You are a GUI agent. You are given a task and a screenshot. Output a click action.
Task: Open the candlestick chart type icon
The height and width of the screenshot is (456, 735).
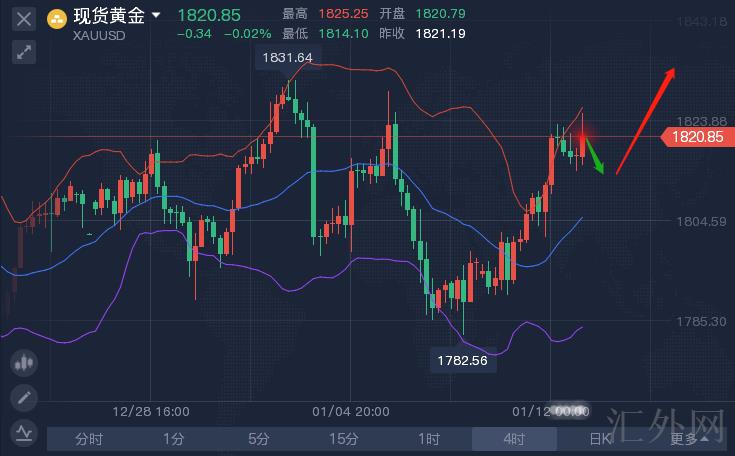pos(24,364)
